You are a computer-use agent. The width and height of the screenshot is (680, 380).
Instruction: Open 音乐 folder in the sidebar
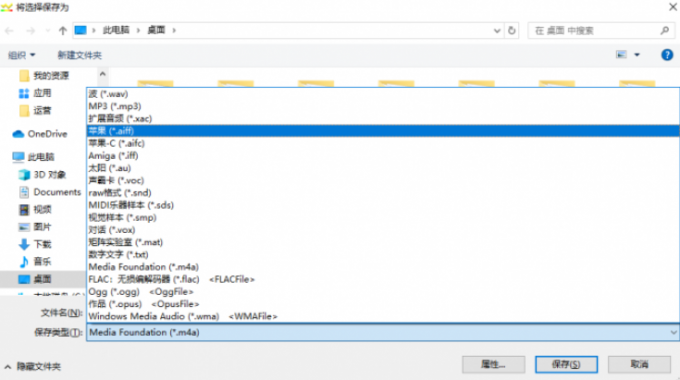coord(35,262)
